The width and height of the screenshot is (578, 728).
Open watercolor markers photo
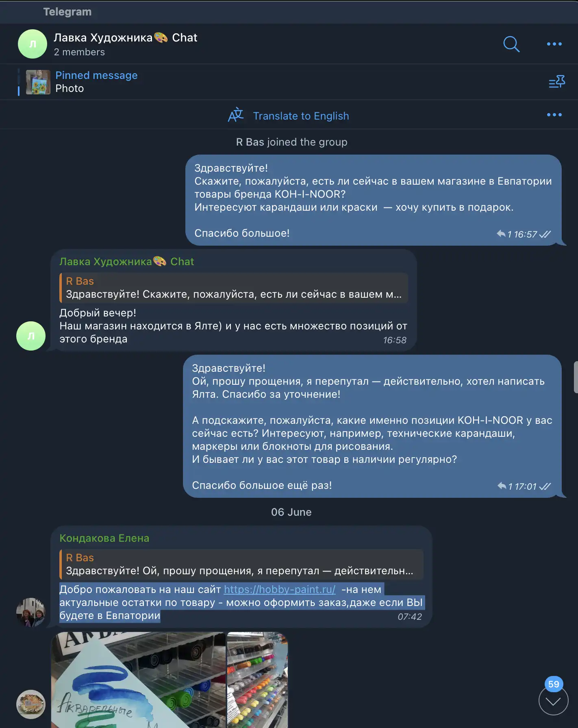click(138, 680)
